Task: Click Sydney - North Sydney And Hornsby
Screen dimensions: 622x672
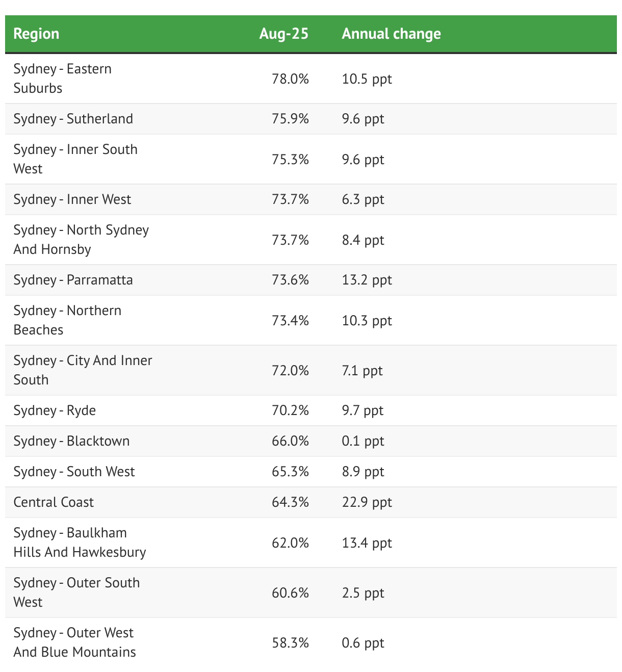Action: (81, 240)
